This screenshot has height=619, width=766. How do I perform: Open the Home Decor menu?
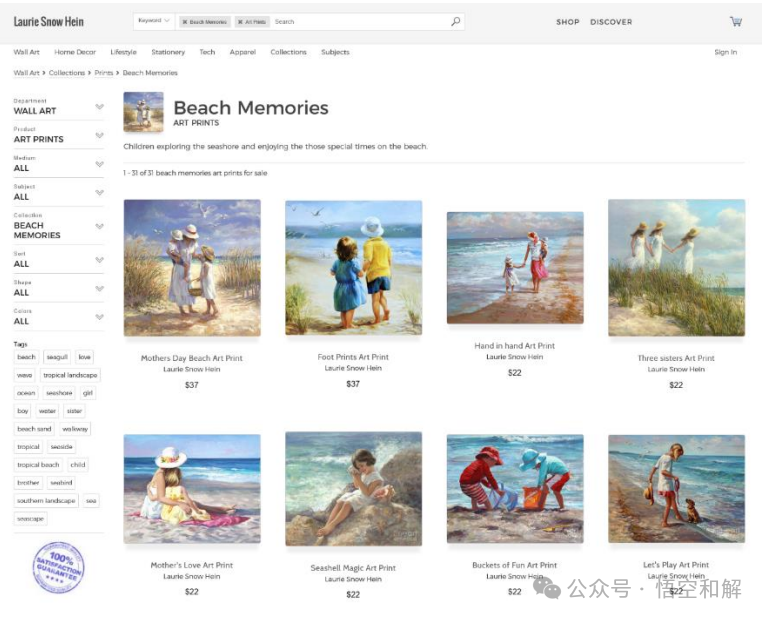(x=75, y=52)
